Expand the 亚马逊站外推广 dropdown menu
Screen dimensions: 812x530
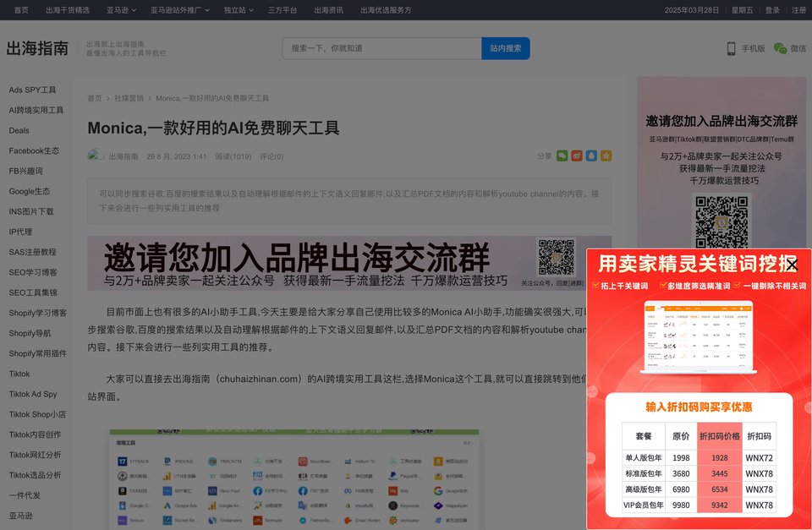(180, 10)
